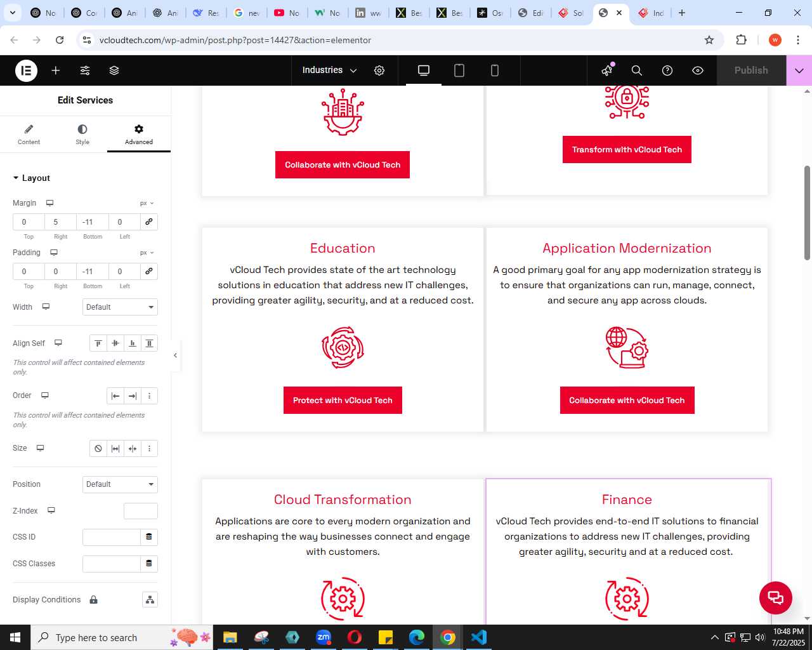The height and width of the screenshot is (650, 812).
Task: Add a new element with plus icon
Action: pyautogui.click(x=56, y=70)
